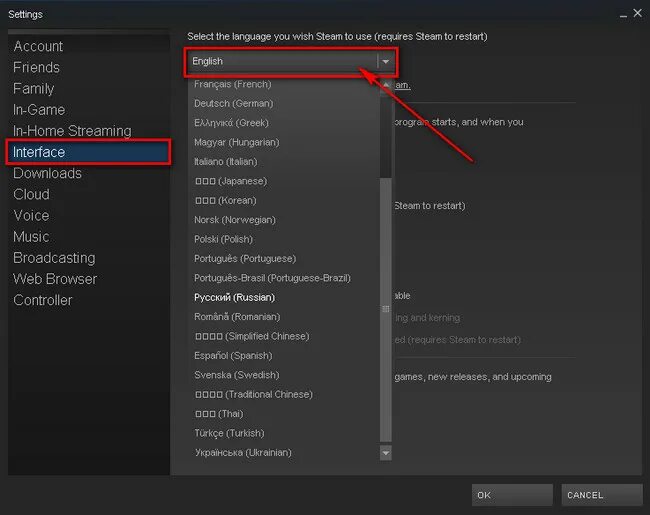Confirm settings with the OK button

512,495
